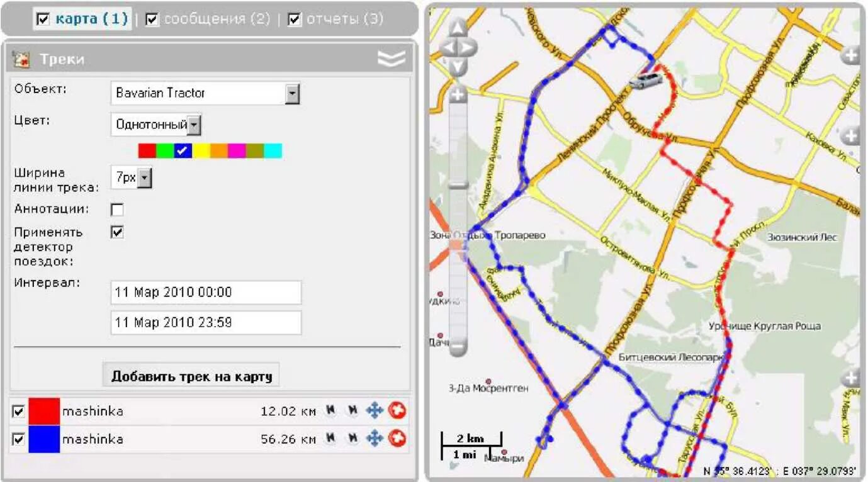Pick the orange color swatch
Image resolution: width=868 pixels, height=482 pixels.
[219, 150]
